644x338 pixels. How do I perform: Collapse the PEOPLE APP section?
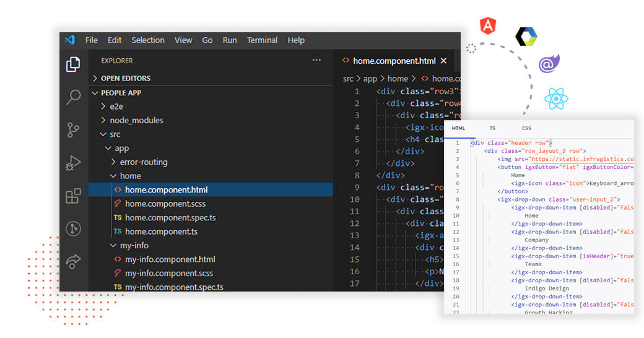coord(95,93)
